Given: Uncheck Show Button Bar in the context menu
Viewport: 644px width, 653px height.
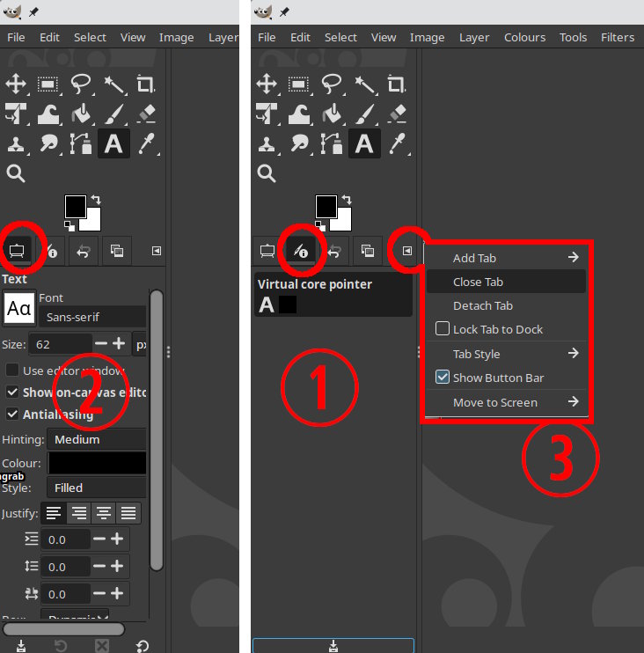Looking at the screenshot, I should tap(443, 377).
